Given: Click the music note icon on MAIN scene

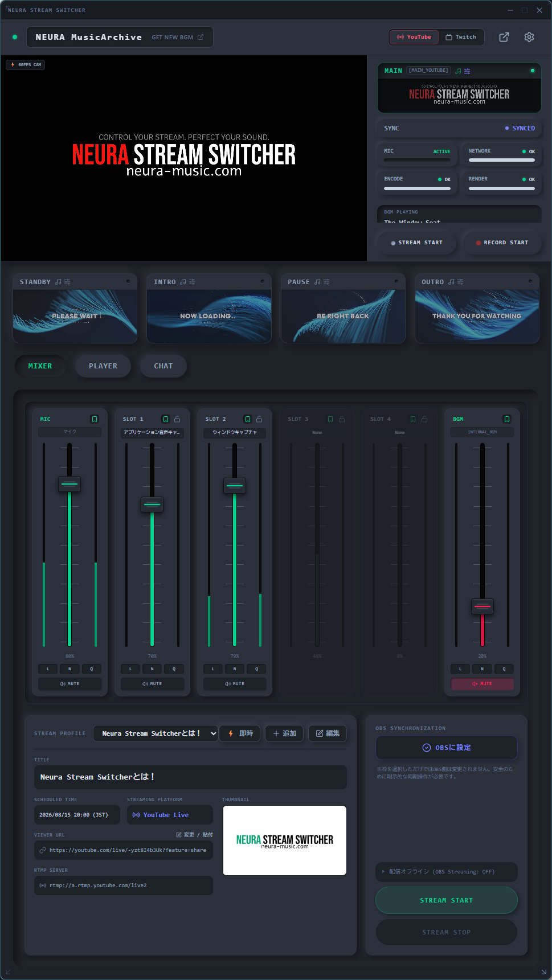Looking at the screenshot, I should coord(459,71).
